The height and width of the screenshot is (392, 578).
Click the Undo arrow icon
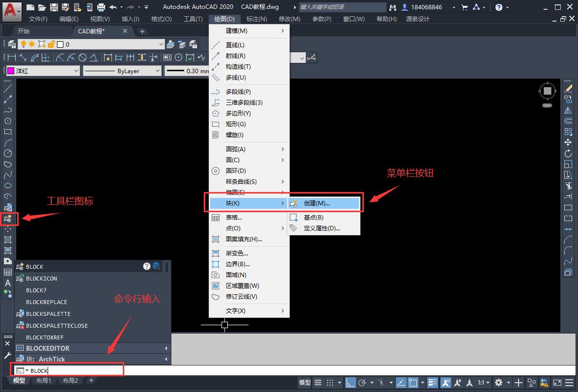pos(113,7)
